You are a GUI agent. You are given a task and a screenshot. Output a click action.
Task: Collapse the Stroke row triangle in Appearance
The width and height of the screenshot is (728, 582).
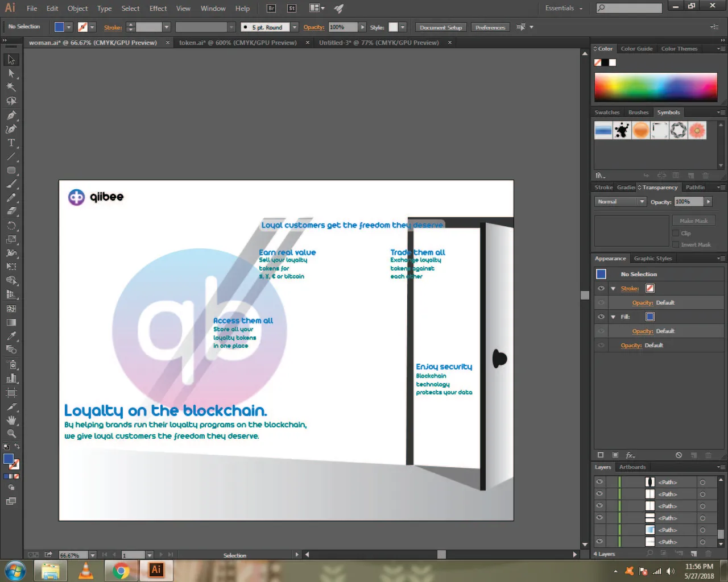point(613,288)
